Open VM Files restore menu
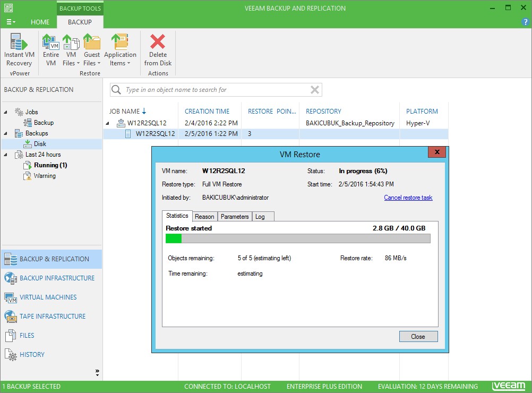Image resolution: width=532 pixels, height=393 pixels. pyautogui.click(x=71, y=50)
